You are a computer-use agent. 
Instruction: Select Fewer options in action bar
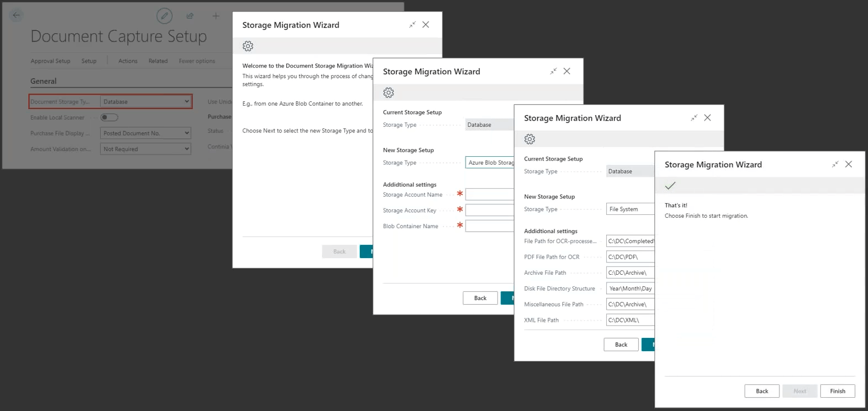(x=197, y=61)
